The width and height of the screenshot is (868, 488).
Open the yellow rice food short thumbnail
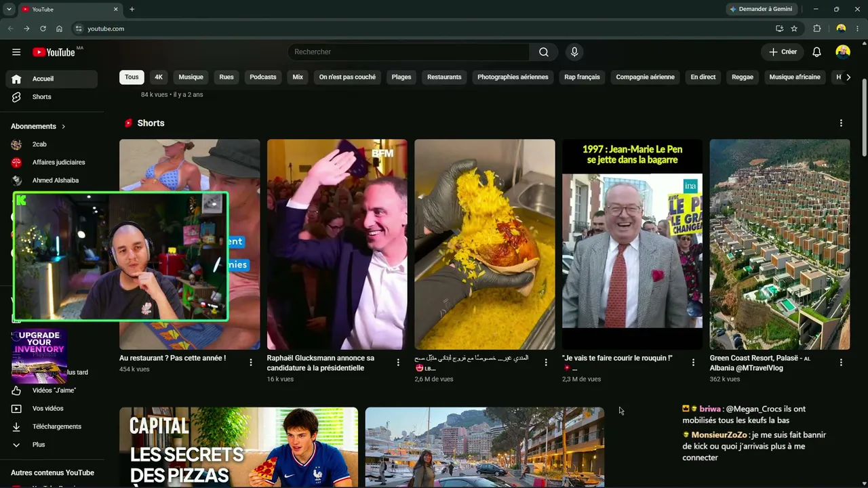click(485, 245)
